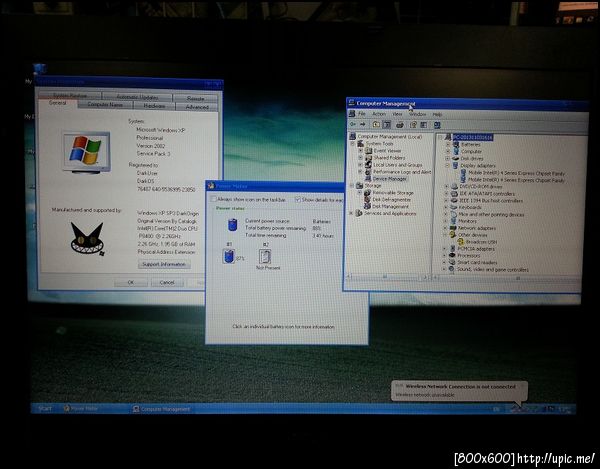Collapse the Storage node
600x469 pixels.
click(352, 186)
